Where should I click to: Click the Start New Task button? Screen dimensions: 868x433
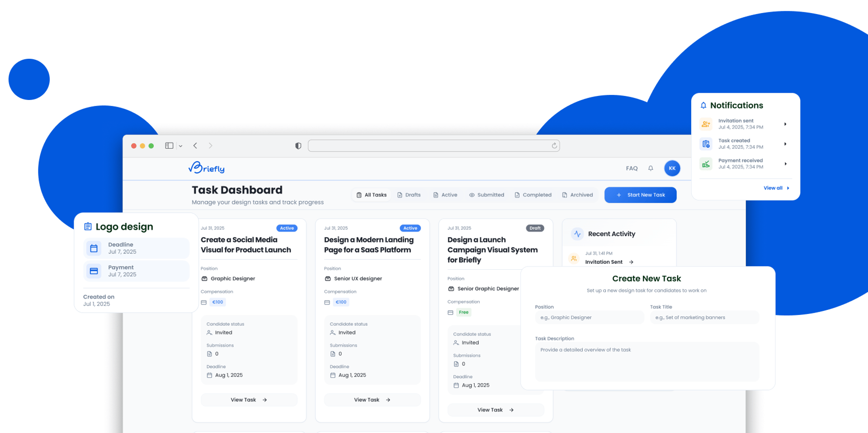640,195
